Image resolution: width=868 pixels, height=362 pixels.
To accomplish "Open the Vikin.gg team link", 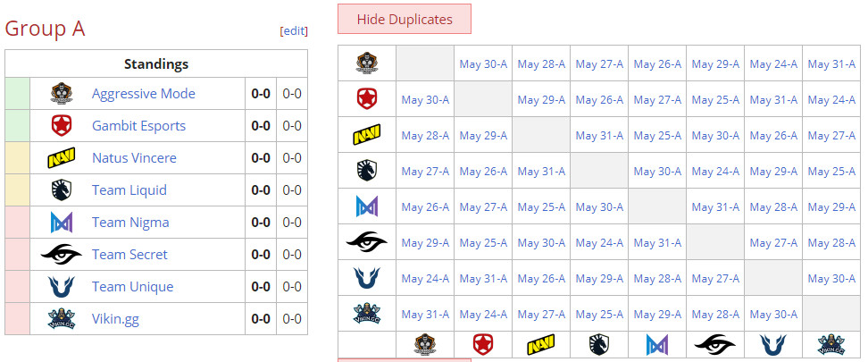I will pos(115,319).
